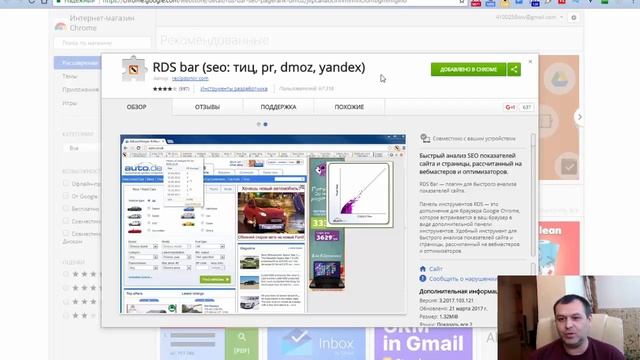Toggle the fourth feature checkbox, above the Диском one
Screen dimensions: 640x360
[x=66, y=221]
